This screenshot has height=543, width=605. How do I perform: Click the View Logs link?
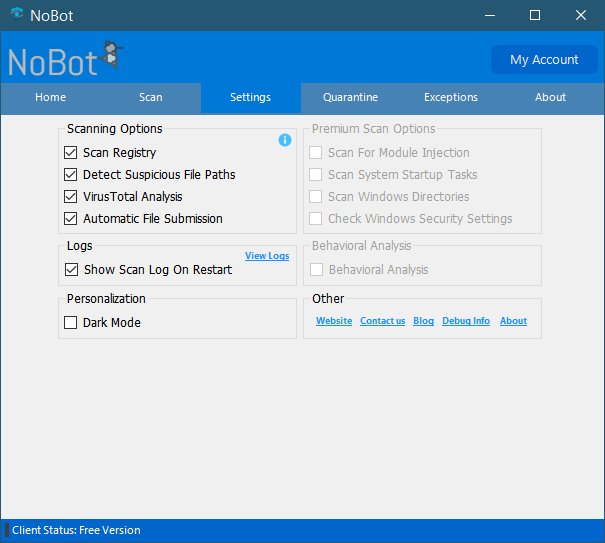coord(267,256)
